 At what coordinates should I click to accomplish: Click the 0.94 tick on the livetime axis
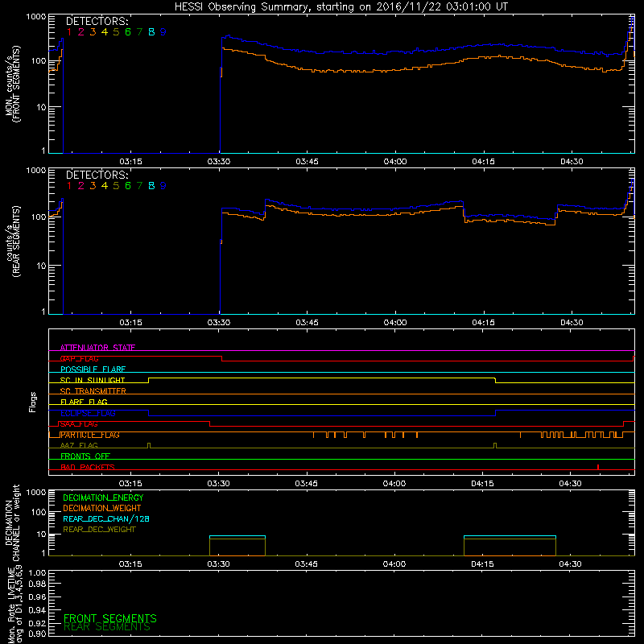point(37,610)
